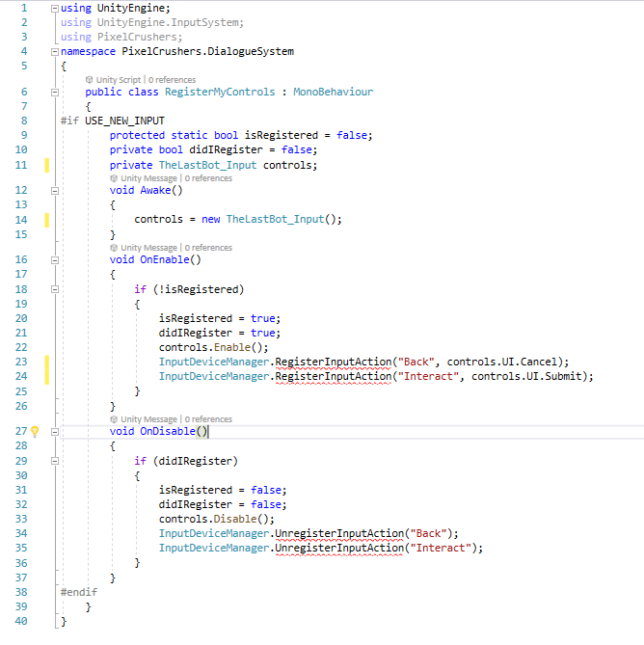Click 'isRegistered = true;' on line 20
This screenshot has height=645, width=644.
tap(220, 318)
